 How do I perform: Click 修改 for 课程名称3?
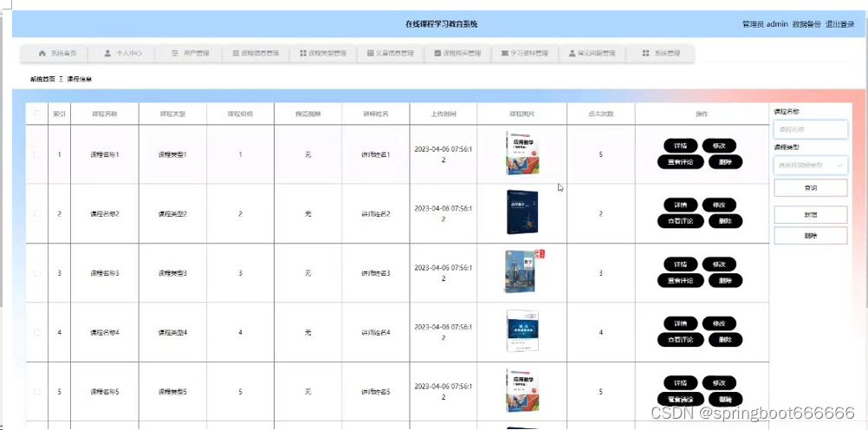[719, 264]
